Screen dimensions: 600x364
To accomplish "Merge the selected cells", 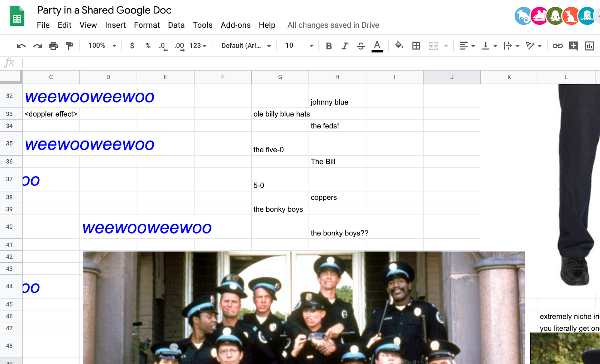I will (x=433, y=46).
